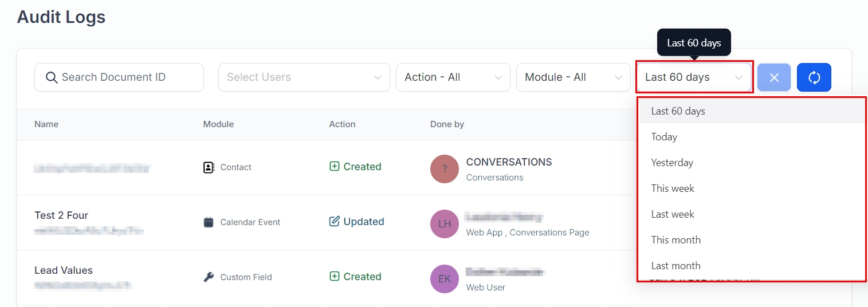Click the LH user avatar

coord(445,224)
